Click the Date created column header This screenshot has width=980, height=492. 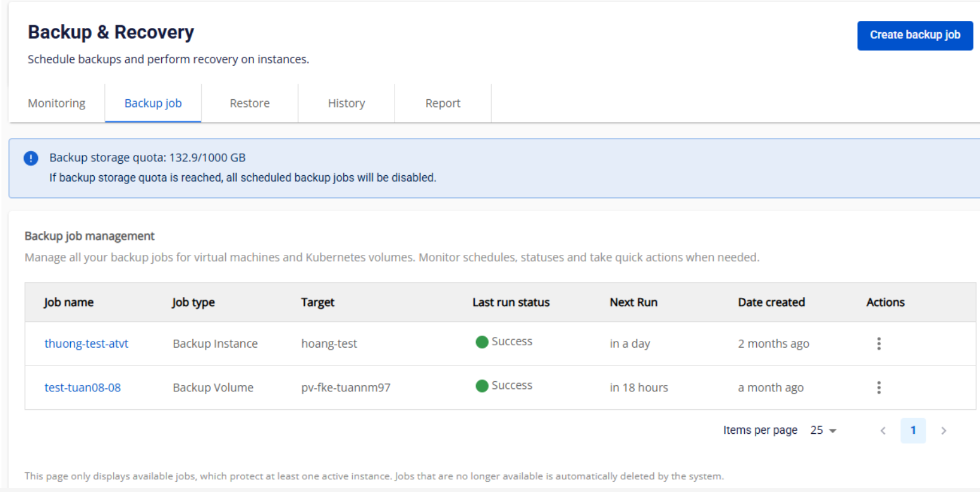(771, 302)
